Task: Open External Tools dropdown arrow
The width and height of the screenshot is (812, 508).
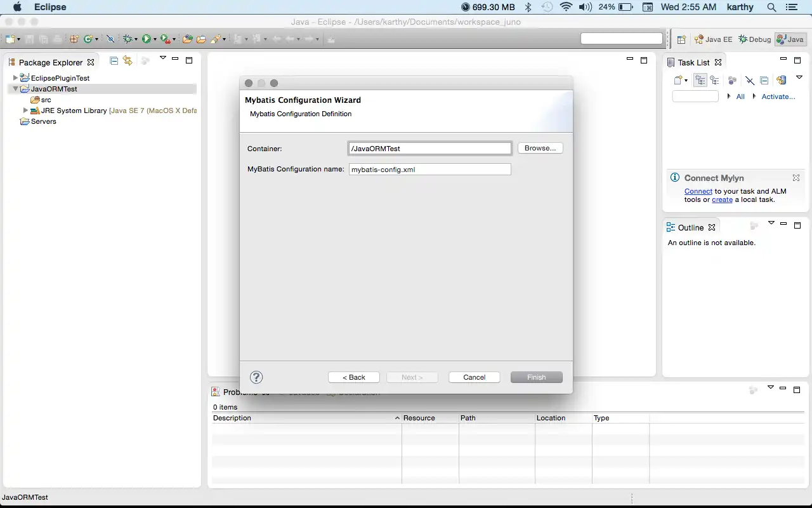Action: [x=174, y=39]
